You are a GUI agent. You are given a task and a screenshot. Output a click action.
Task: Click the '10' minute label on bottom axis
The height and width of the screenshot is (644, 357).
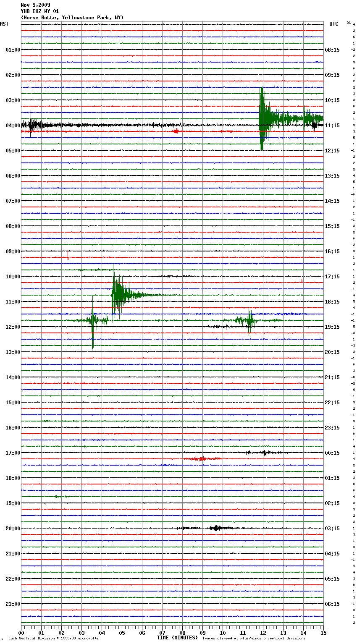223,633
